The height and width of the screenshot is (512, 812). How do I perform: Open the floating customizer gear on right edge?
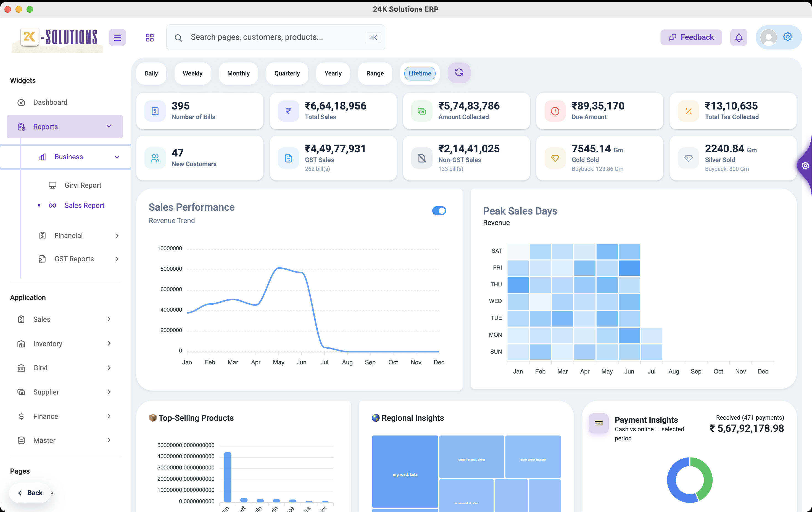[x=805, y=166]
